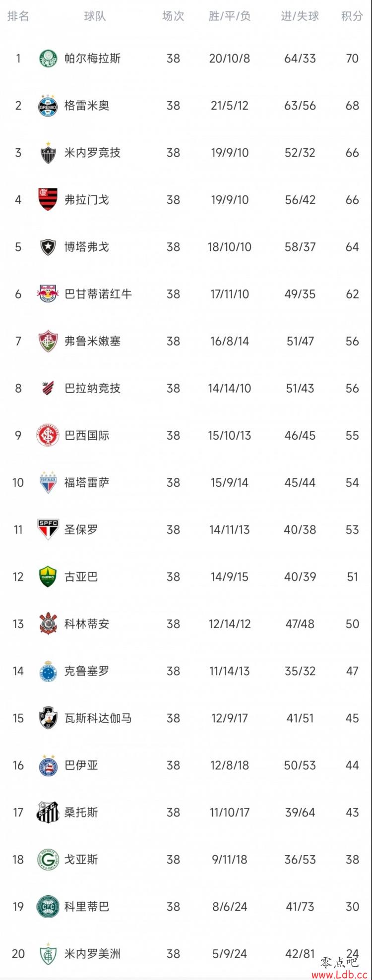
Task: Open team name 瓦斯科达伽马
Action: point(98,718)
